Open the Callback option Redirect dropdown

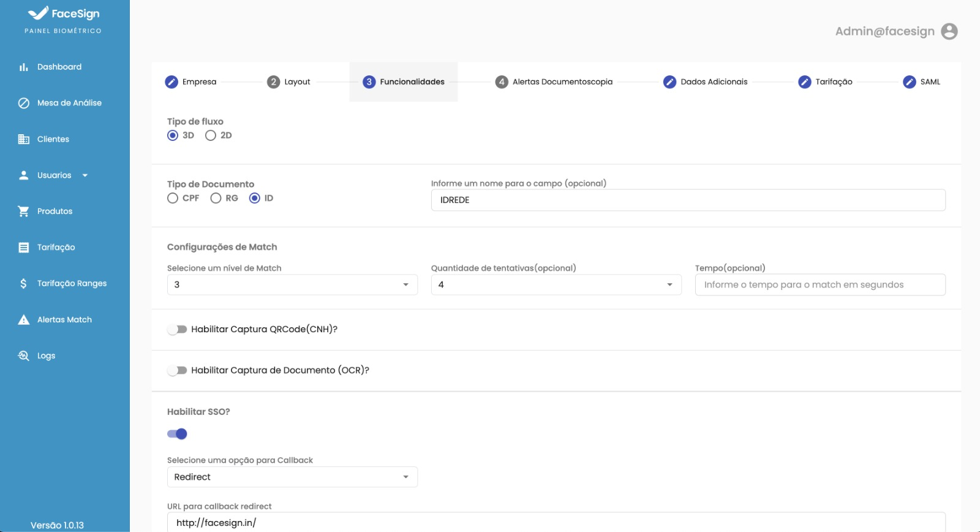click(292, 477)
